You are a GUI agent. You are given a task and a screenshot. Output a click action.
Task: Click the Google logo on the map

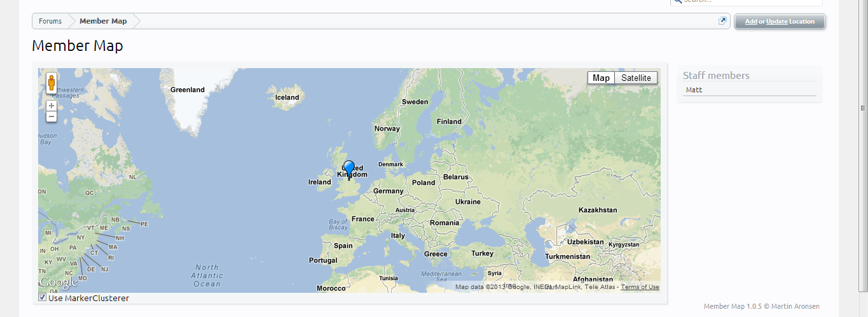coord(59,282)
